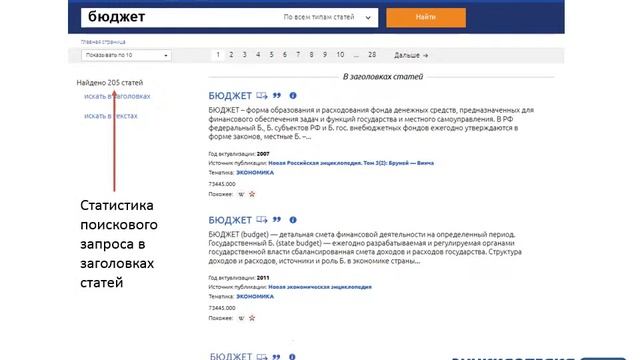Screen dimensions: 640x360
Task: Click the info icon beside third БЮДЖЕТ title
Action: click(292, 357)
